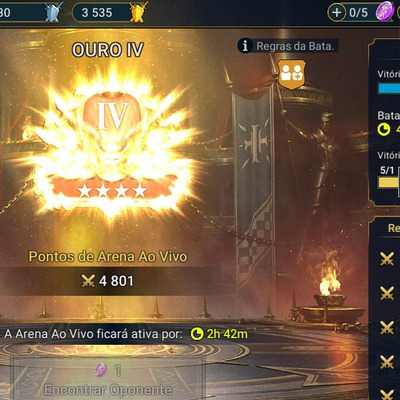
Task: Click the OURO IV tier title
Action: (108, 50)
